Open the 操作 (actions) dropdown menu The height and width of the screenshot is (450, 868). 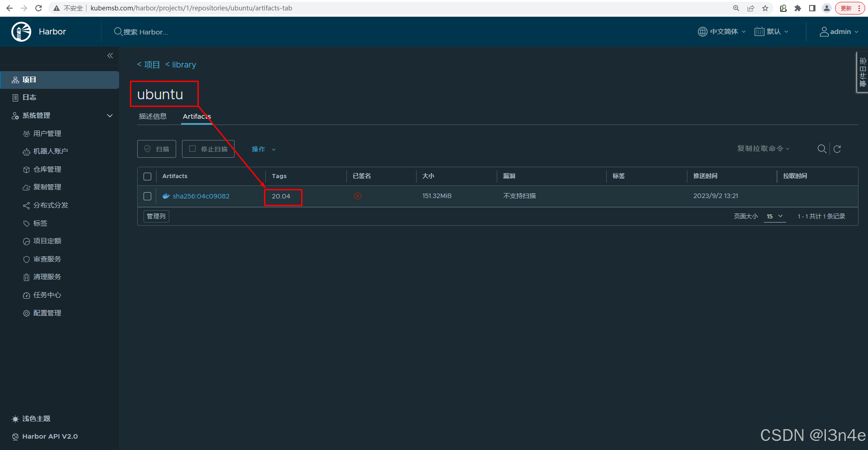click(264, 149)
